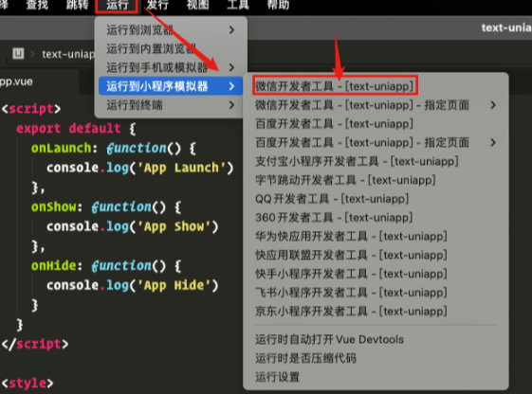Open the 工具 menu
This screenshot has height=394, width=532.
click(237, 5)
